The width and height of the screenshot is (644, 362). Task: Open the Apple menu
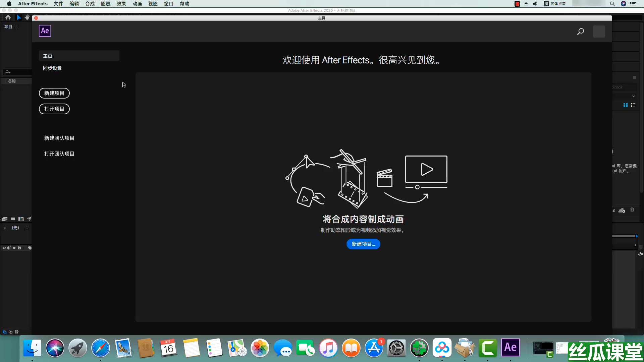click(9, 4)
